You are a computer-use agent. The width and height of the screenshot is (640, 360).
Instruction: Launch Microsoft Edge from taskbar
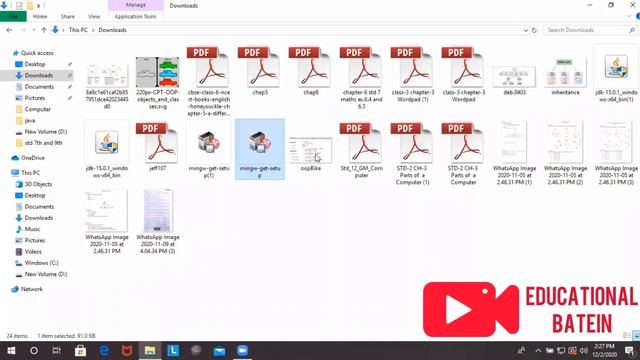click(x=104, y=351)
